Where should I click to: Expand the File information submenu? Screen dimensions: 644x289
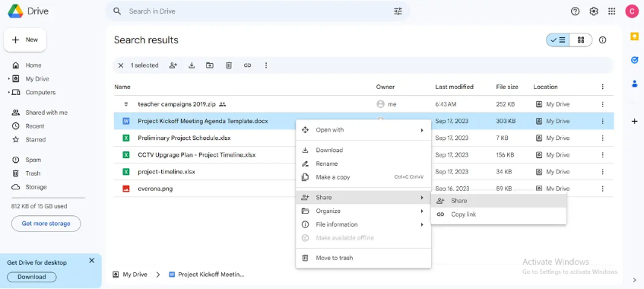363,224
